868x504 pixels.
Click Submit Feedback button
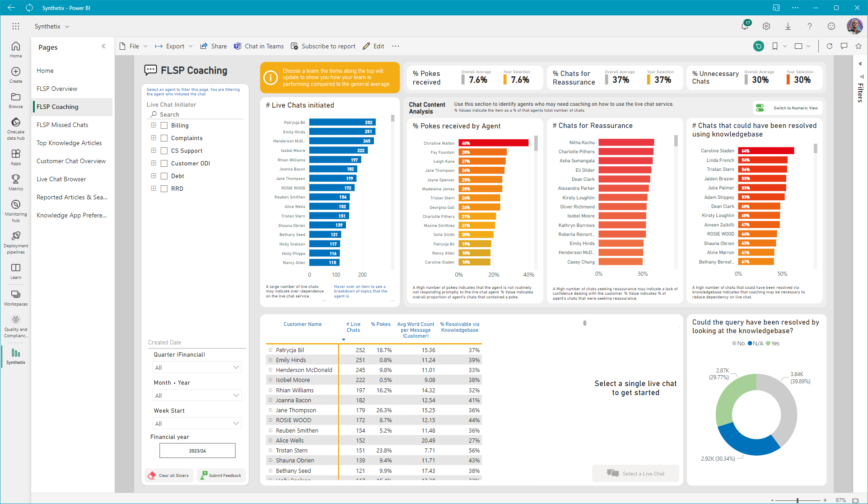pyautogui.click(x=221, y=476)
